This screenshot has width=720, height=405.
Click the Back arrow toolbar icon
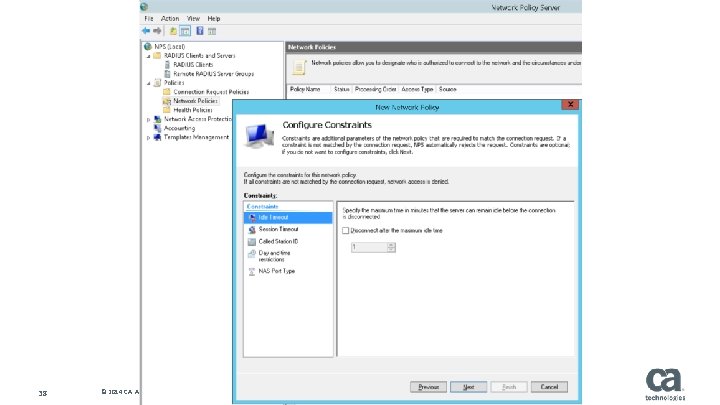tap(146, 31)
